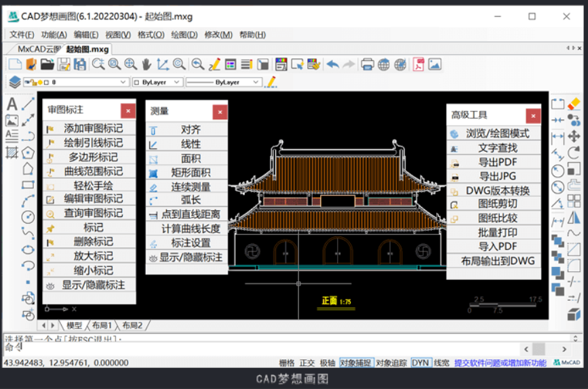Click the Print icon in toolbar
The height and width of the screenshot is (389, 588).
367,64
